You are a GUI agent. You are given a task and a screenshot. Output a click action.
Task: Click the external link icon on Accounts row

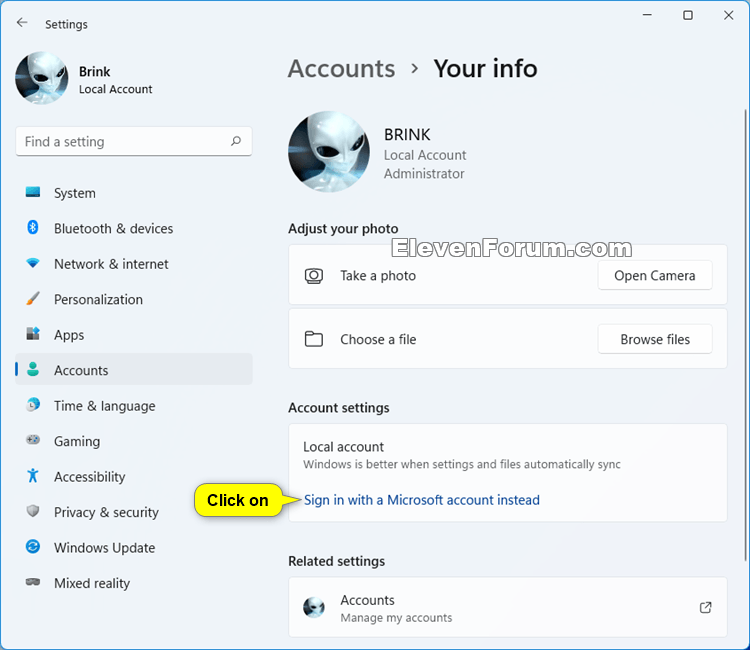point(706,607)
